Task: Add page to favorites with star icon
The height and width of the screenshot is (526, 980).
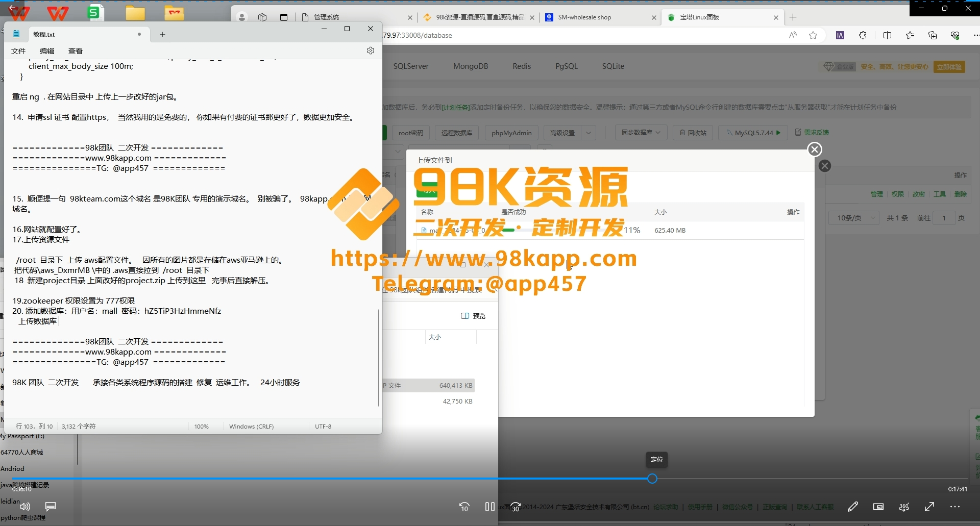Action: 813,35
